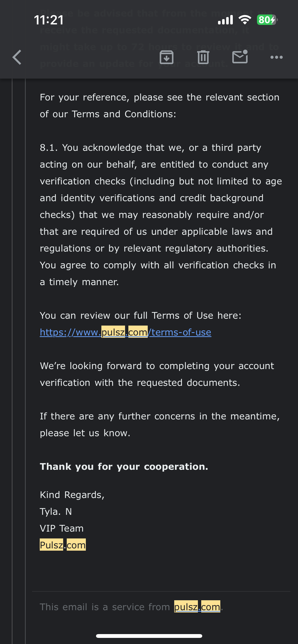This screenshot has width=298, height=644.
Task: Tap the home indicator bar
Action: (x=149, y=636)
